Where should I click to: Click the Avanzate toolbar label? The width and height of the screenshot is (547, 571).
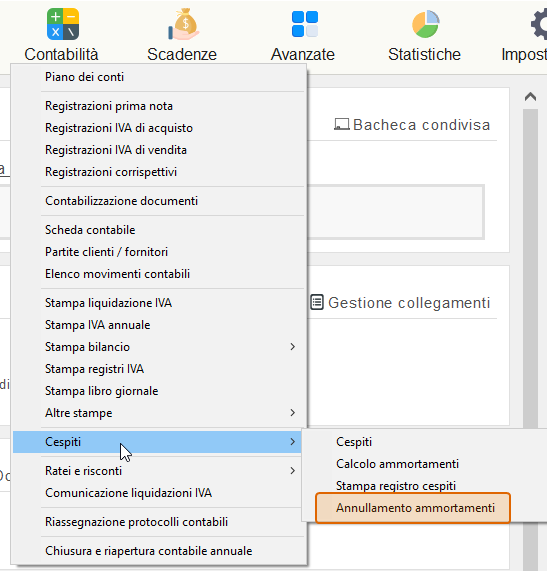(303, 55)
